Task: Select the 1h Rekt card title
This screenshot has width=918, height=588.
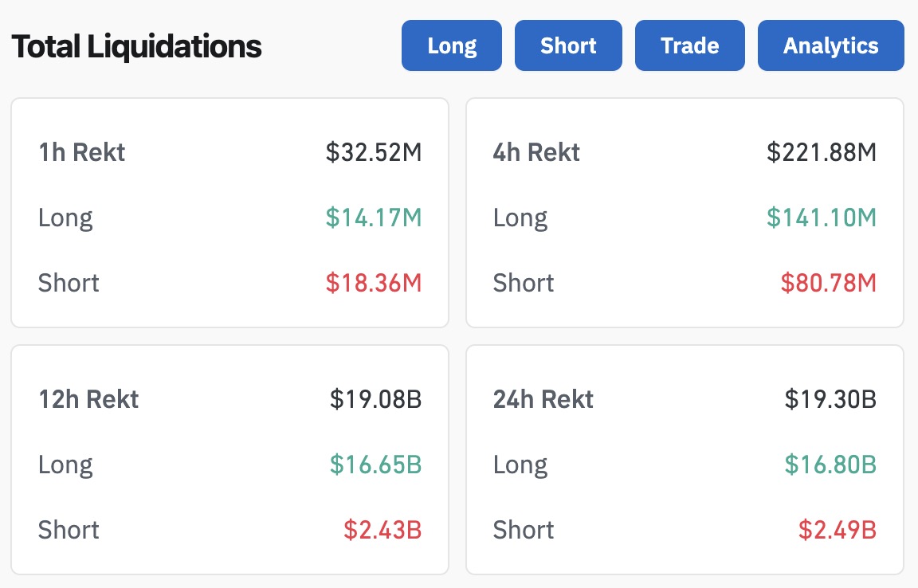Action: (x=81, y=152)
